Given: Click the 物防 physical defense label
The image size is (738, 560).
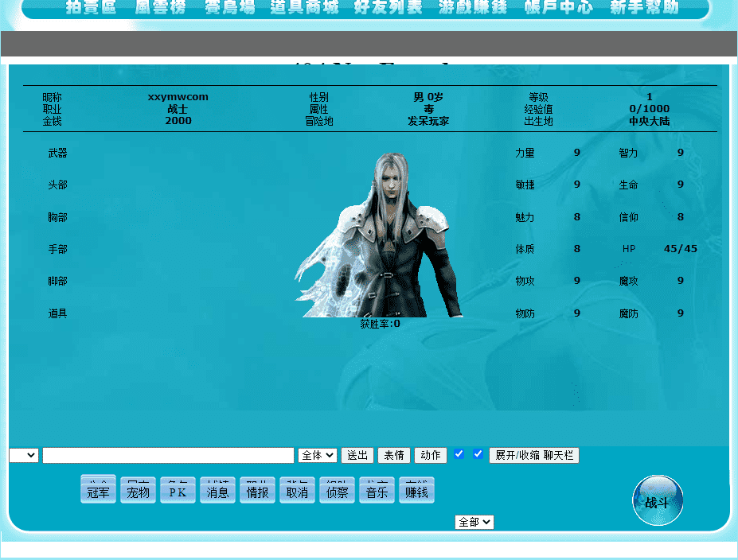Looking at the screenshot, I should pos(525,313).
